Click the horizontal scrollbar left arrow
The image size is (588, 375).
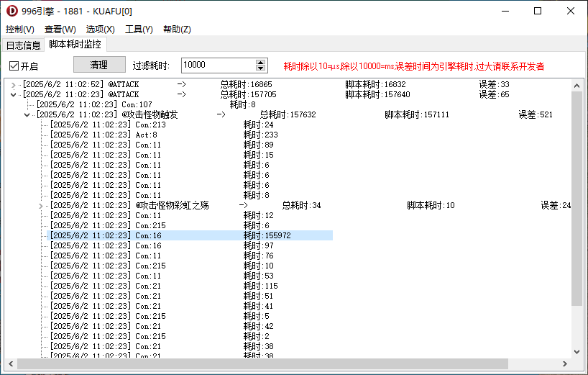(x=11, y=363)
